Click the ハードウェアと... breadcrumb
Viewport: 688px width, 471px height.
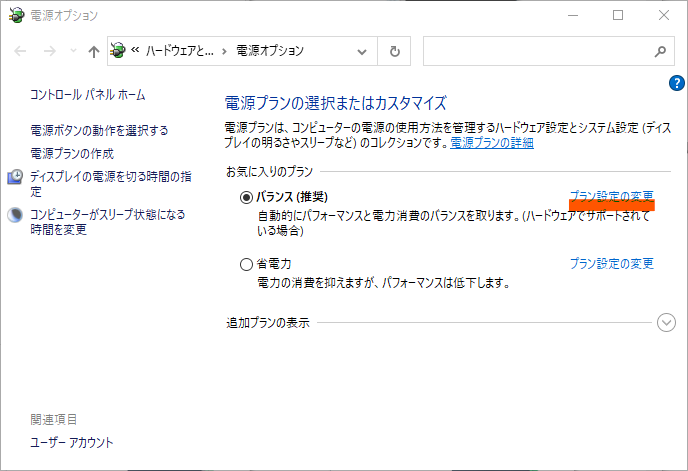coord(180,51)
